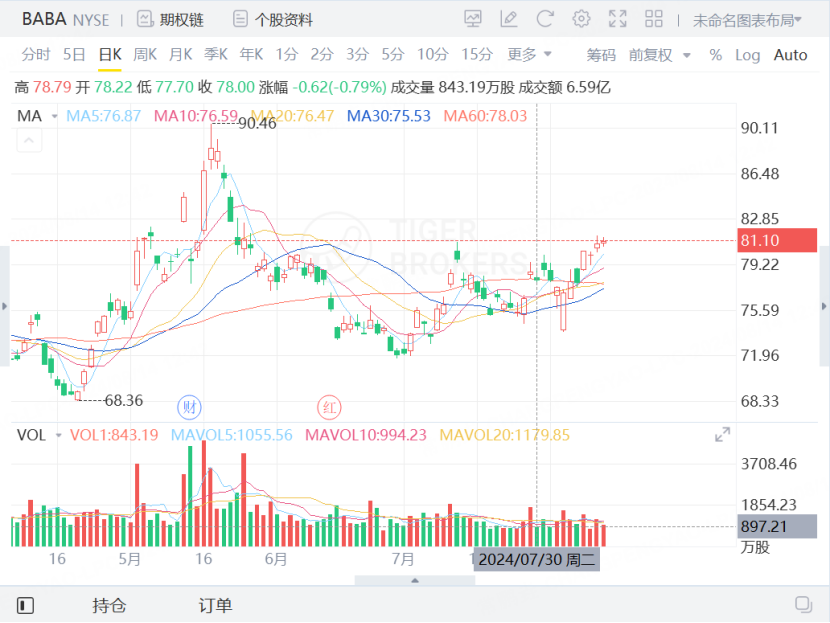The height and width of the screenshot is (623, 830).
Task: Select the 5分 five-minute timeframe
Action: [393, 54]
